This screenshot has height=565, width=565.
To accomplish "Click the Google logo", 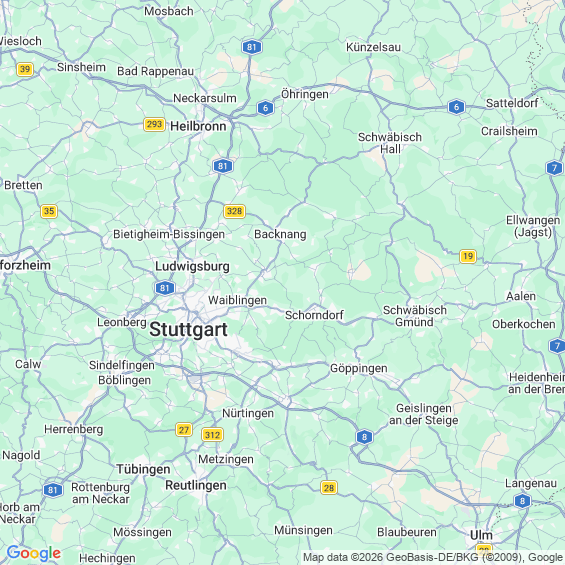I will [34, 553].
